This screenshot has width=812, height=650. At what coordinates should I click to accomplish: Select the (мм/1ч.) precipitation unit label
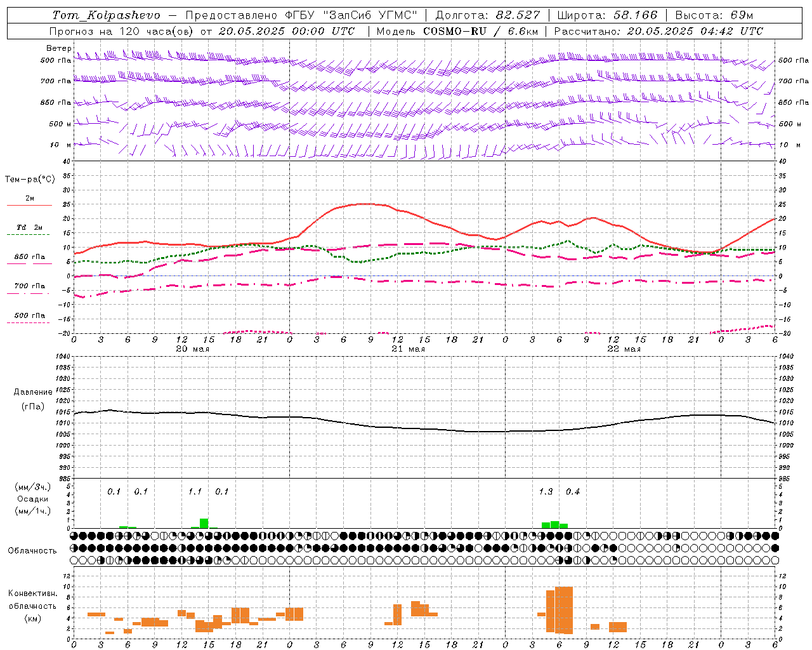click(x=33, y=511)
